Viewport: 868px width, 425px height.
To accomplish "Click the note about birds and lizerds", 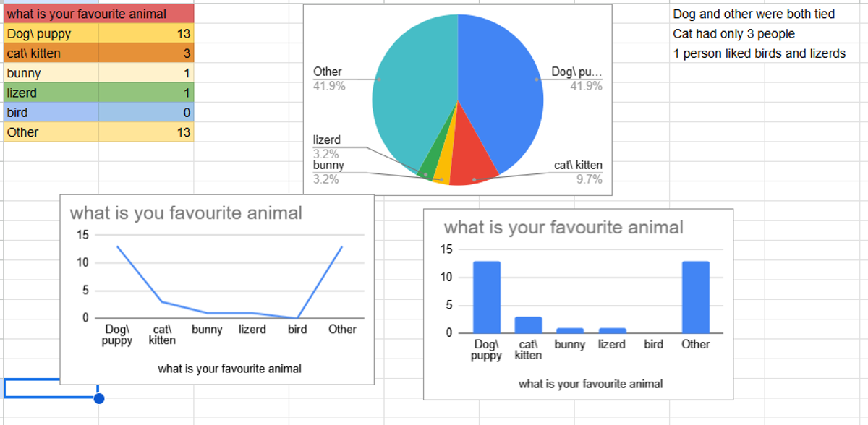I will coord(759,53).
